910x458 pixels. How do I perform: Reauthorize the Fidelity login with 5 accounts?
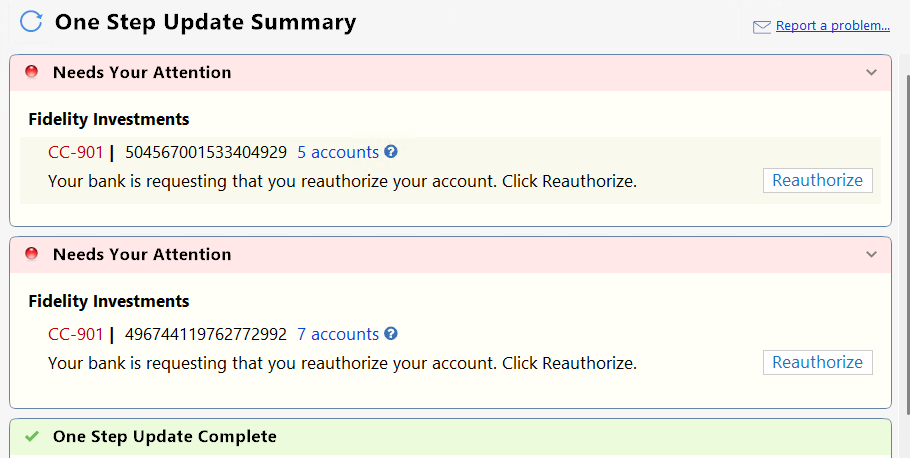[817, 180]
